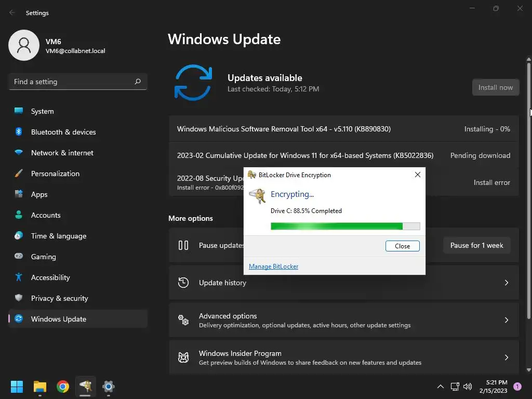This screenshot has width=532, height=399.
Task: Launch Google Chrome from taskbar
Action: click(x=63, y=387)
